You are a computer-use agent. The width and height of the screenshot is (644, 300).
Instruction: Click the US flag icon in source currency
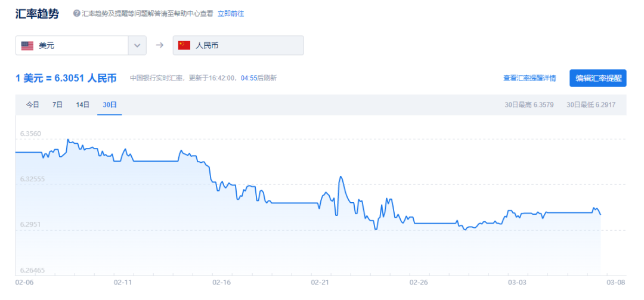[x=27, y=45]
